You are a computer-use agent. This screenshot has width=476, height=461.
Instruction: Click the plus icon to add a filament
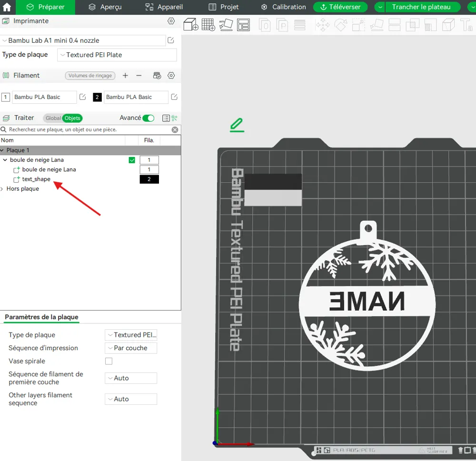125,76
